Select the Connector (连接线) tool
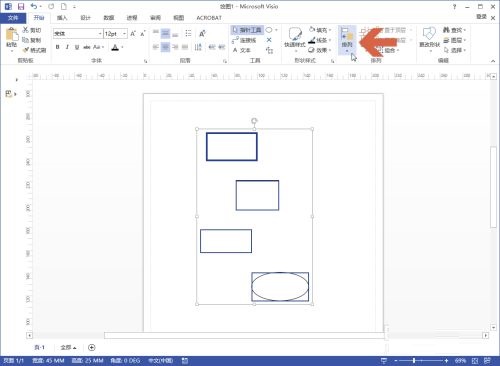The image size is (500, 366). click(244, 40)
